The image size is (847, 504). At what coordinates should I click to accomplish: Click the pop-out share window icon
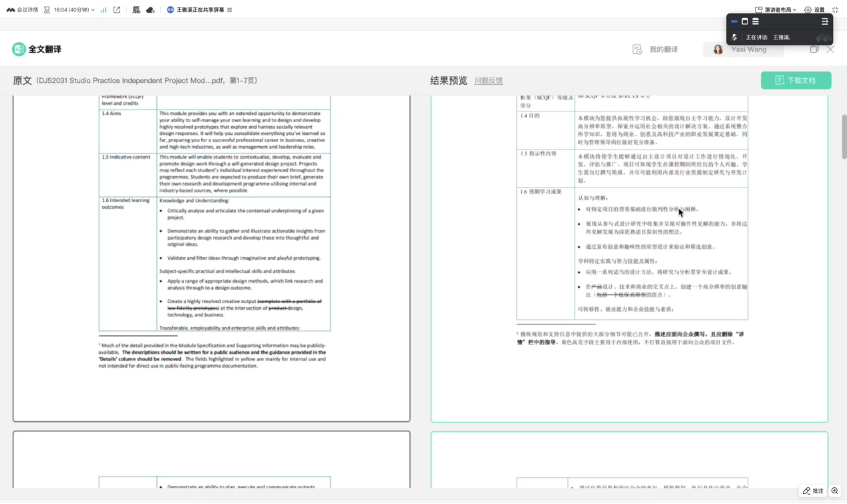(117, 10)
